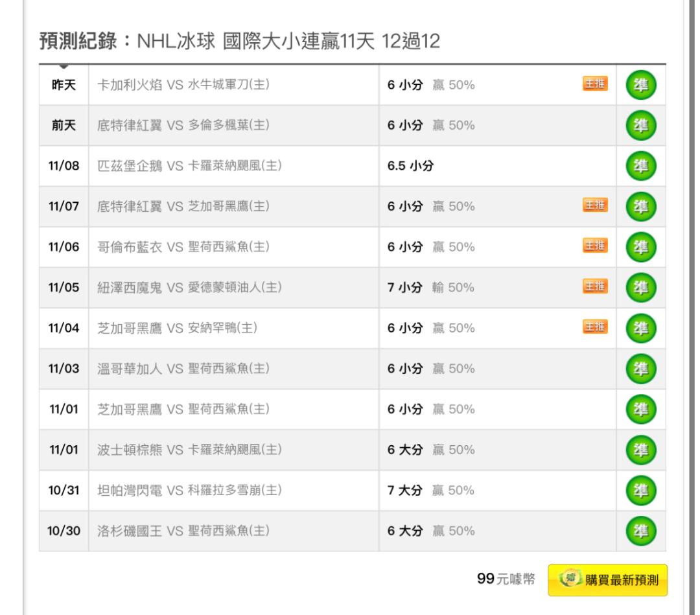Viewport: 700px width, 615px height.
Task: Open the 卡加利火焰 VS 水牛城軍刀(主) matchup
Action: click(x=183, y=85)
